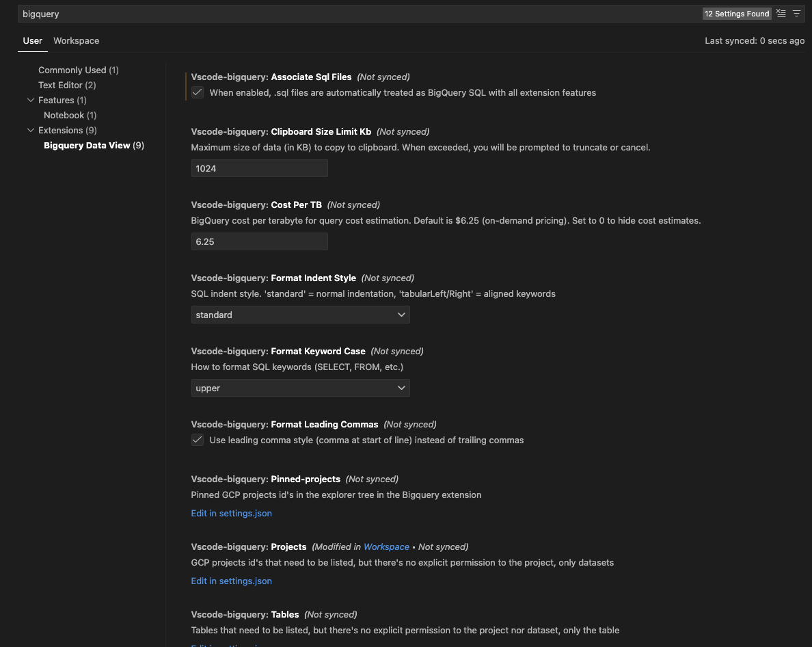Open the Format Keyword Case dropdown
812x647 pixels.
click(300, 388)
